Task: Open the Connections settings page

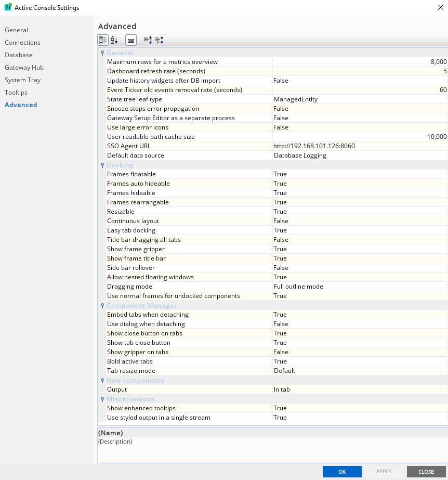Action: click(x=22, y=43)
